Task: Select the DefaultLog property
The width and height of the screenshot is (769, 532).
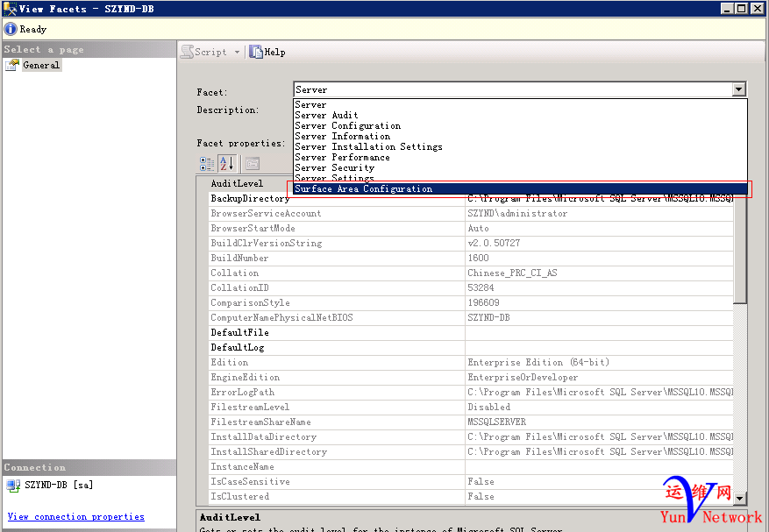Action: coord(238,347)
